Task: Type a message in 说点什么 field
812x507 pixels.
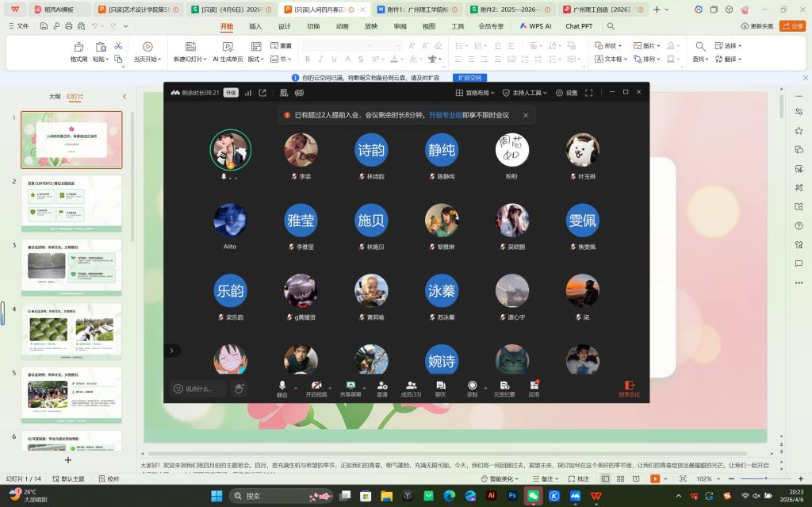Action: pos(199,389)
